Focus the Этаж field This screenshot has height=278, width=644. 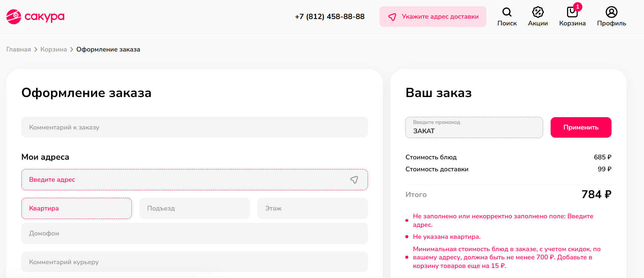coord(313,209)
